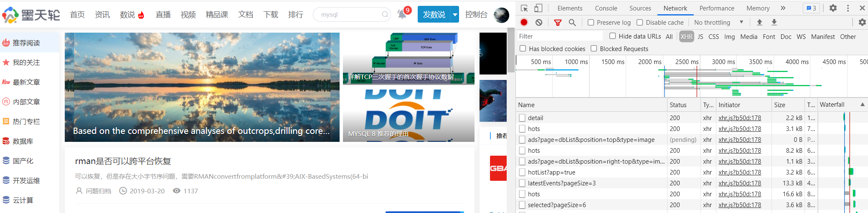Switch to the Console tab
This screenshot has height=213, width=868.
point(606,8)
